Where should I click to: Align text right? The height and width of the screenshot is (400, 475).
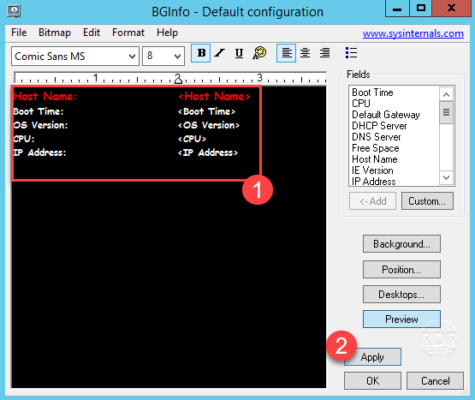pyautogui.click(x=325, y=53)
